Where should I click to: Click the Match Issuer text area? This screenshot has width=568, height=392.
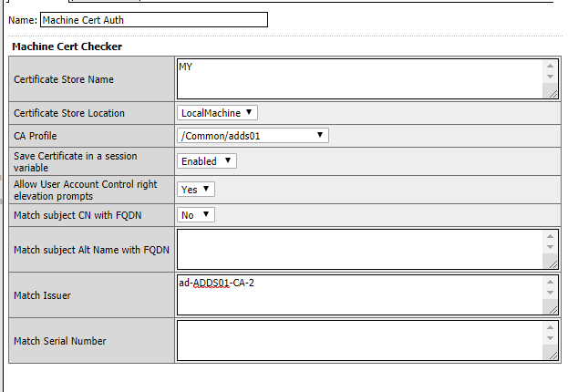click(x=361, y=294)
